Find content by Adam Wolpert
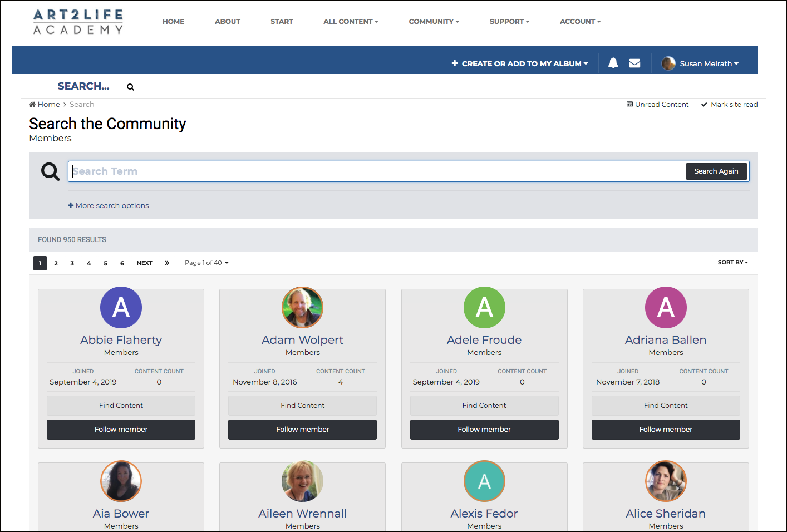 [x=302, y=406]
